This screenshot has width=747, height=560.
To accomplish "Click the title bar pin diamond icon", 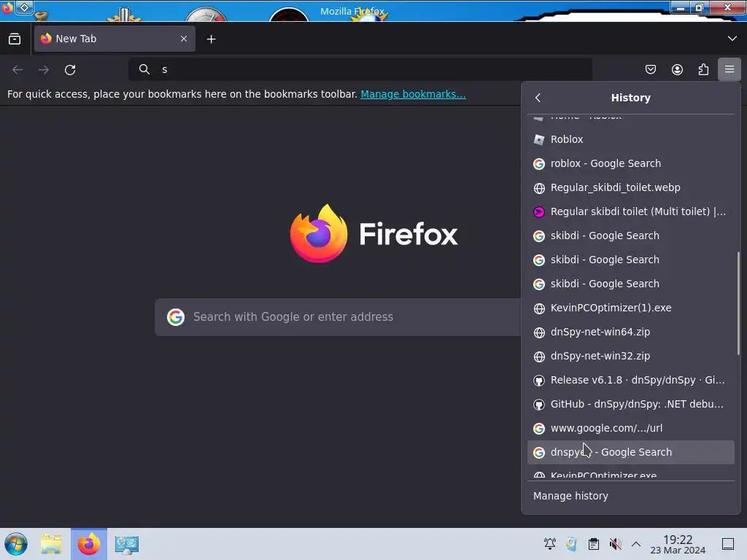I will (24, 7).
